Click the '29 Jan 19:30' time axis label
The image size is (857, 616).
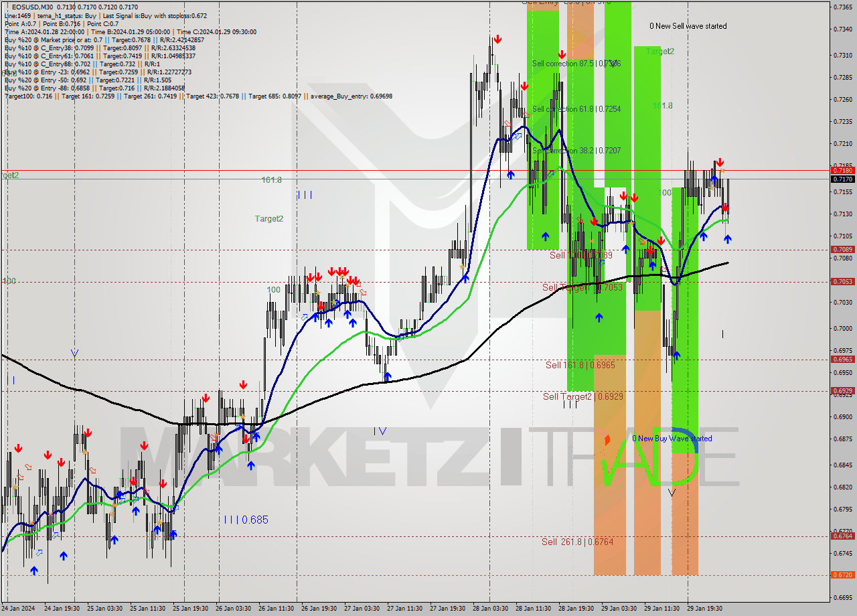pos(705,609)
